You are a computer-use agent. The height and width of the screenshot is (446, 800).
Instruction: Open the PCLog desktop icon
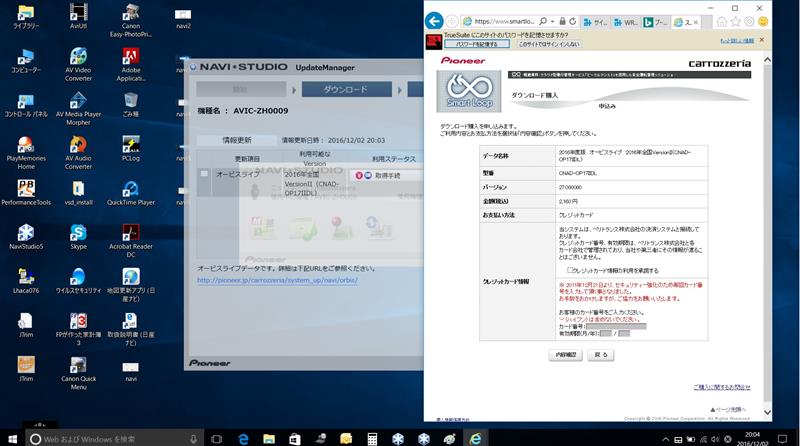pos(131,149)
